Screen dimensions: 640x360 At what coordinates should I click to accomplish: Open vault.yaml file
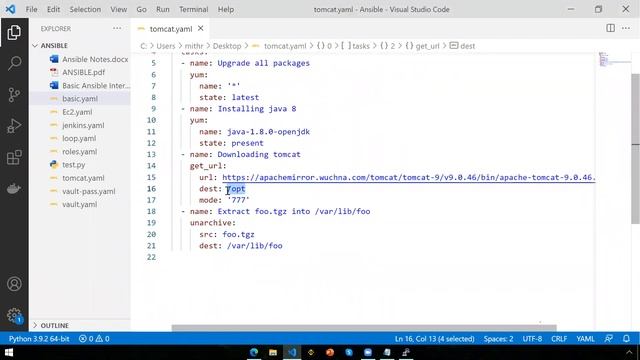coord(79,204)
